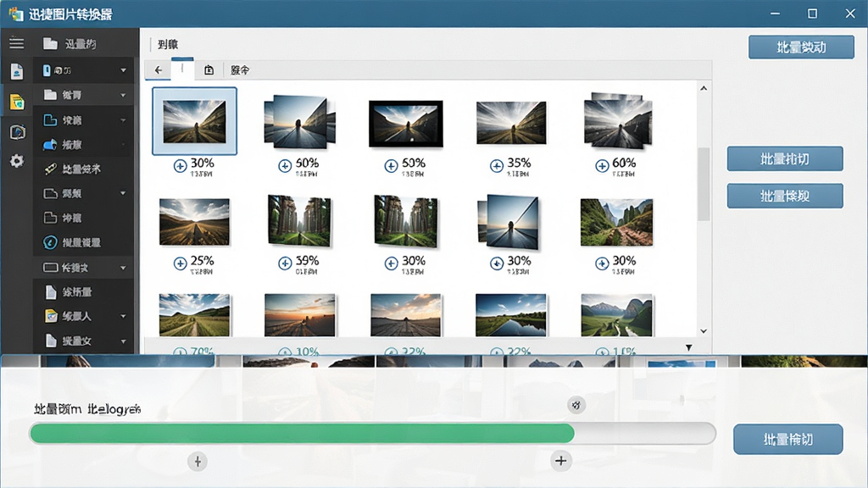This screenshot has width=868, height=488.
Task: Click the green batch progress bar
Action: pyautogui.click(x=373, y=433)
